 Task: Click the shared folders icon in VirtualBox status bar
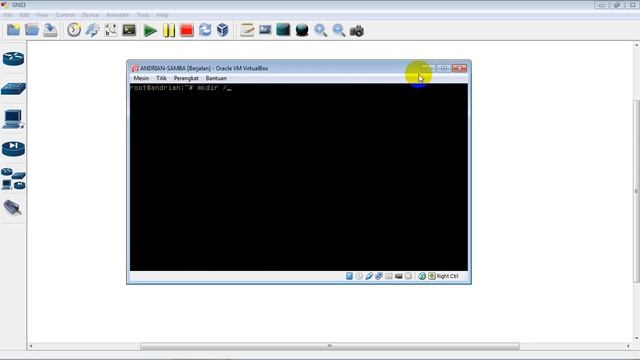tap(389, 276)
